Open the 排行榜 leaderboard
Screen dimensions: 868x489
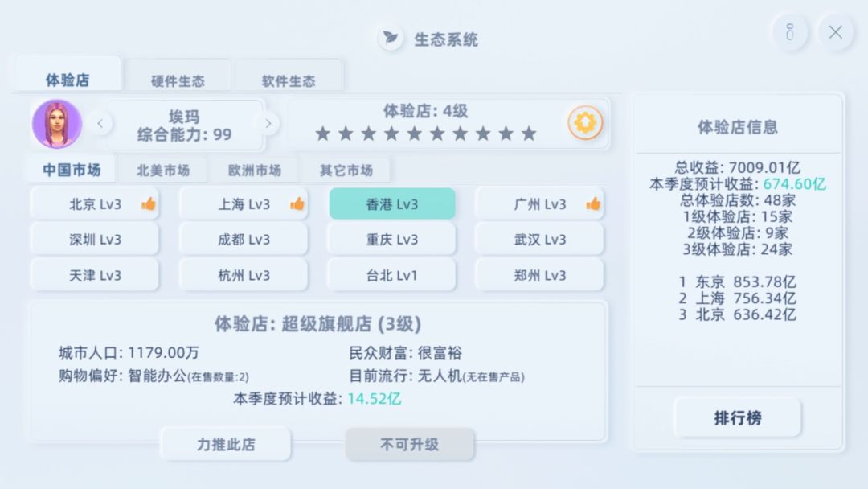[738, 418]
